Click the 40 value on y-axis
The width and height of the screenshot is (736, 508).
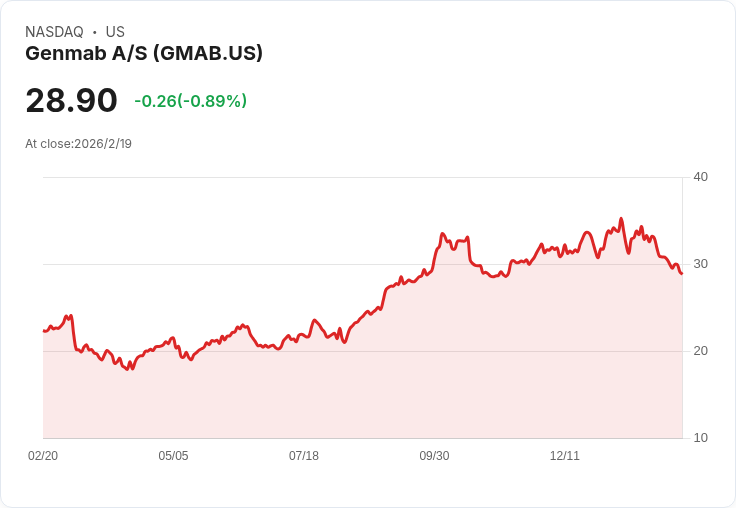tap(700, 177)
